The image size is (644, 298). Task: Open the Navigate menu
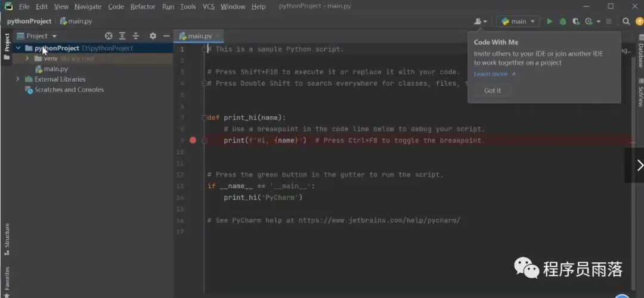pyautogui.click(x=88, y=7)
